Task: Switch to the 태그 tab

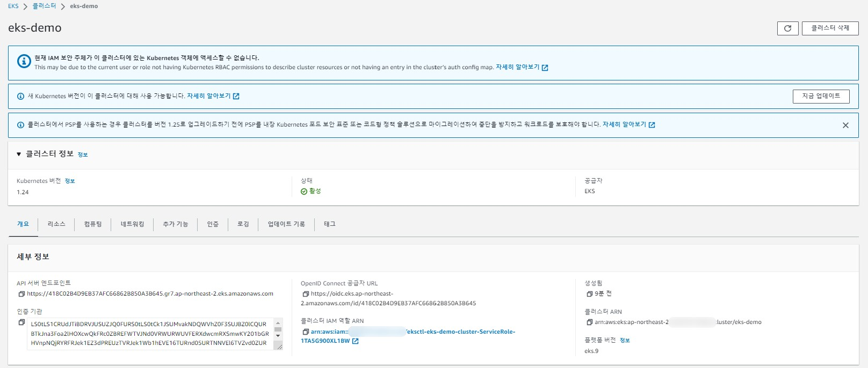Action: click(x=330, y=224)
